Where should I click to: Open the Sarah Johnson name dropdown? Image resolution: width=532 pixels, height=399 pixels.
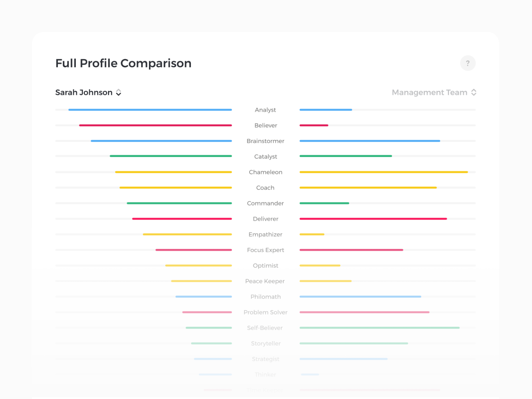tap(84, 92)
